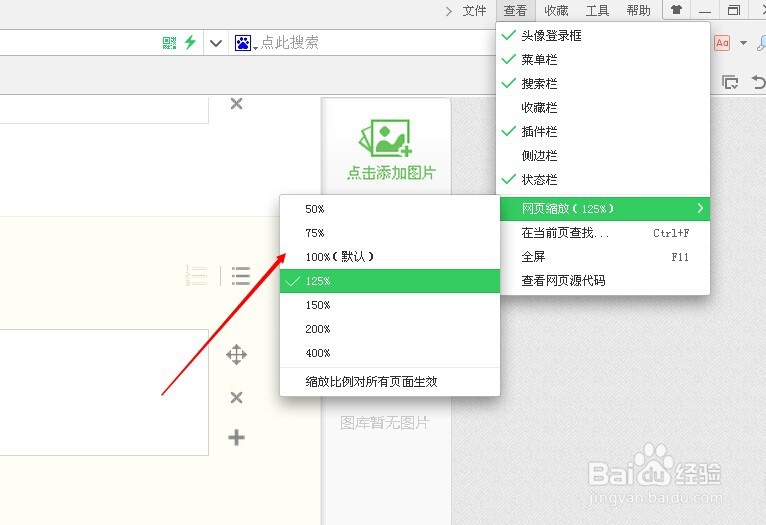Toggle 状态栏 visibility
Image resolution: width=766 pixels, height=525 pixels.
coord(603,180)
